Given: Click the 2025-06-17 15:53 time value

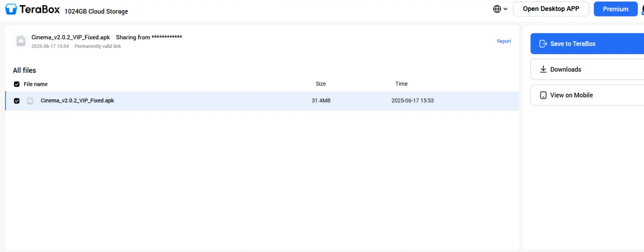Looking at the screenshot, I should (413, 101).
